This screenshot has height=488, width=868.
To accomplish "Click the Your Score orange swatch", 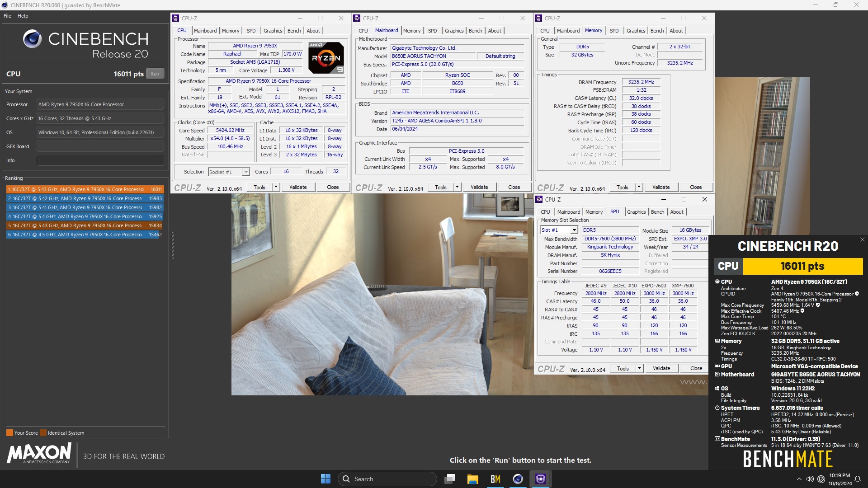I will tap(9, 432).
